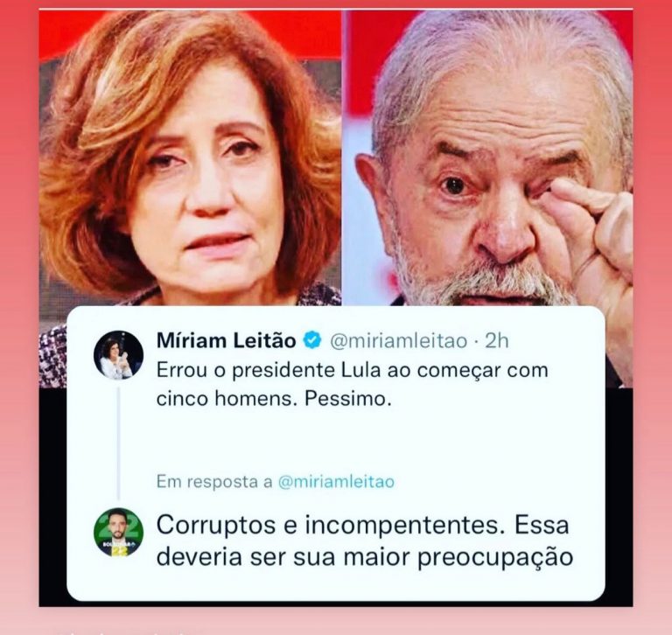The image size is (672, 635).
Task: Click the blue verified badge
Action: (312, 340)
